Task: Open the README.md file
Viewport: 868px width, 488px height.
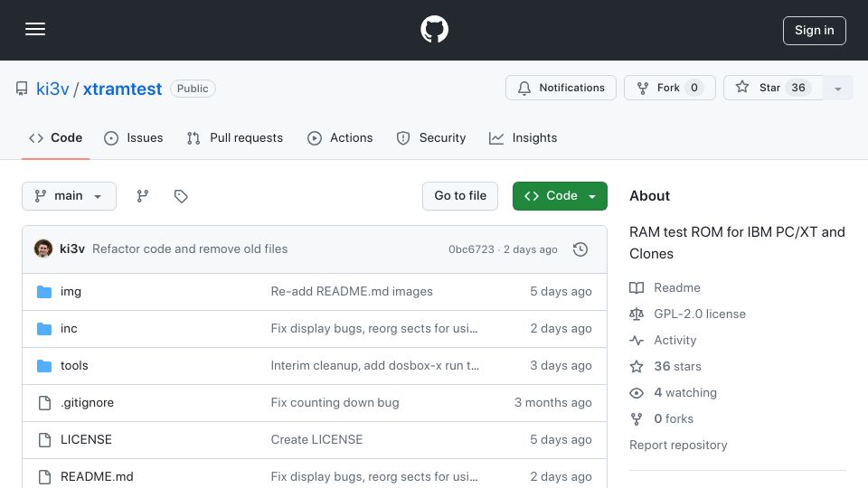Action: (x=97, y=477)
